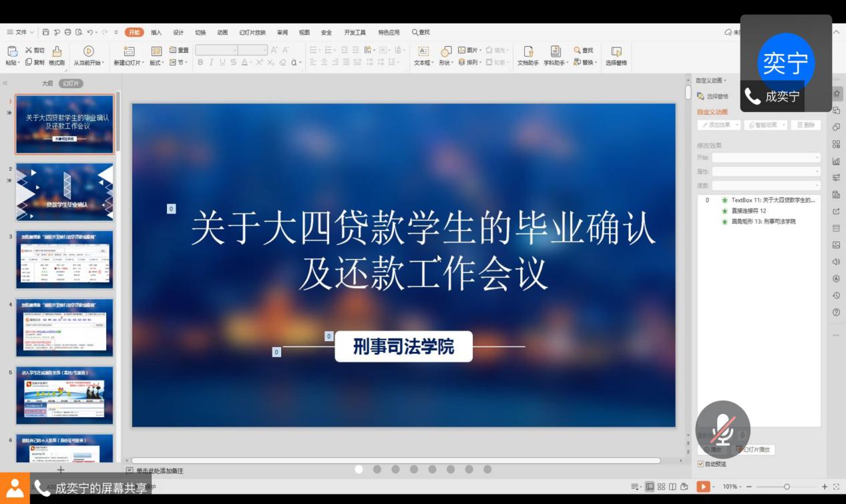Click the orange slideshow play button in status bar
846x504 pixels.
[702, 487]
